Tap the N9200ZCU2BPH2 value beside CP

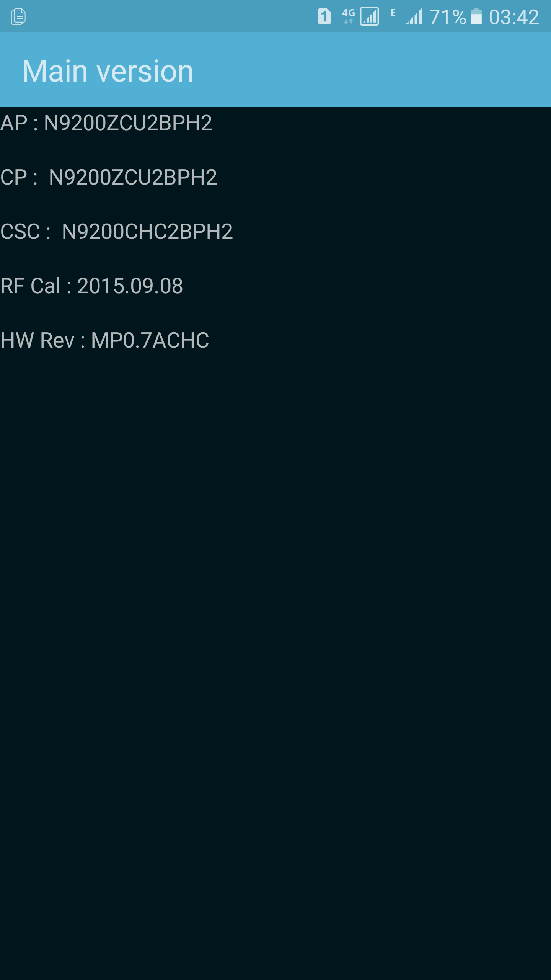tap(133, 177)
